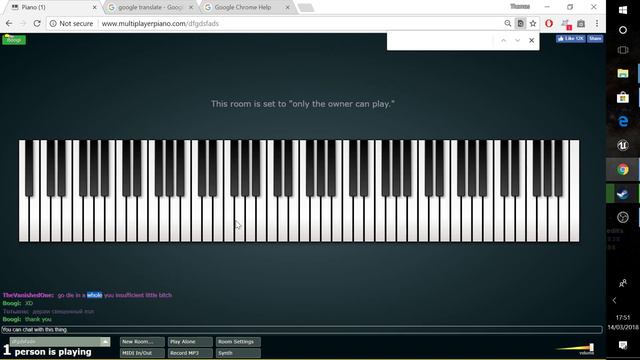Open the camera screenshot extension icon
The height and width of the screenshot is (360, 640).
[x=581, y=24]
